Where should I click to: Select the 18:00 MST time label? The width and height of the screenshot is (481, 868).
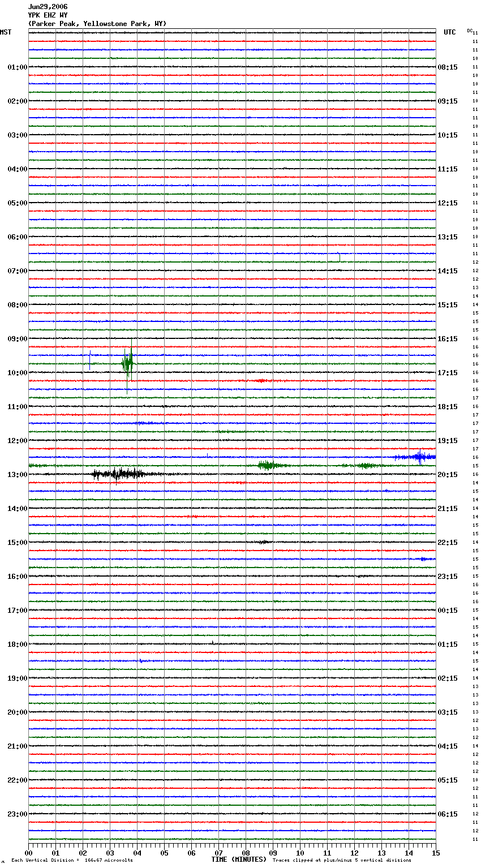pyautogui.click(x=17, y=644)
